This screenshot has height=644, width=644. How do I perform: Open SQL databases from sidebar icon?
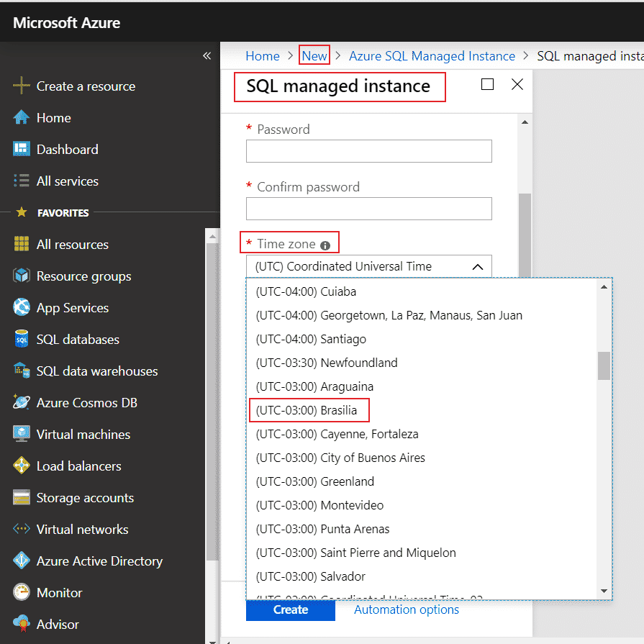pos(22,339)
